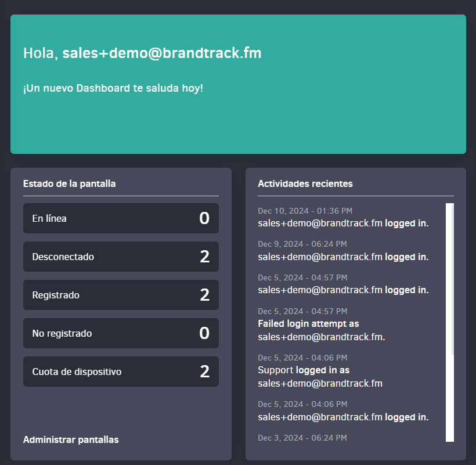
Task: Select the Dec 3, 2024 - 06:24 PM timestamp
Action: (302, 438)
